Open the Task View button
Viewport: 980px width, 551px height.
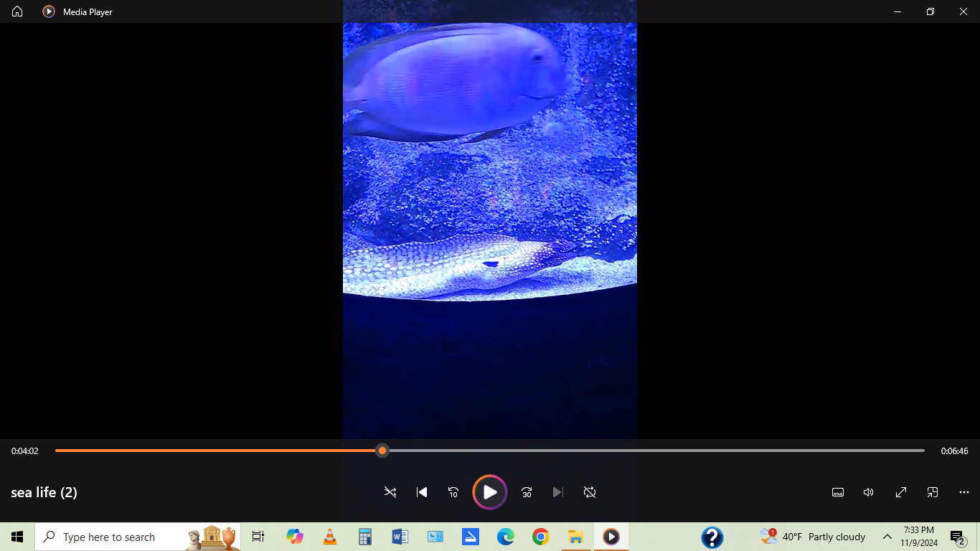click(258, 537)
